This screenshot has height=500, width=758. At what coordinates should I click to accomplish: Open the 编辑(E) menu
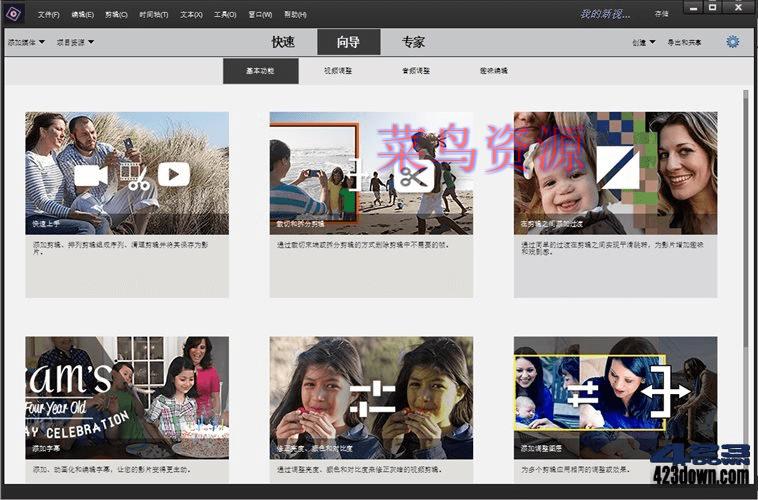[x=83, y=15]
